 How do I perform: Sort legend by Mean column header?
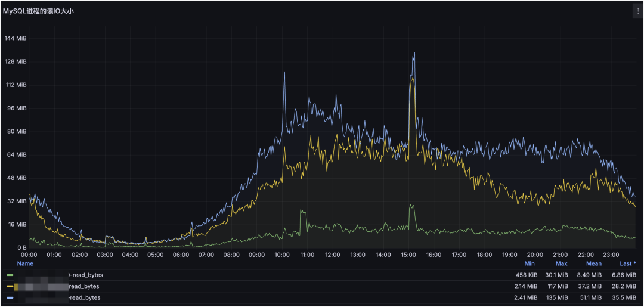(594, 263)
